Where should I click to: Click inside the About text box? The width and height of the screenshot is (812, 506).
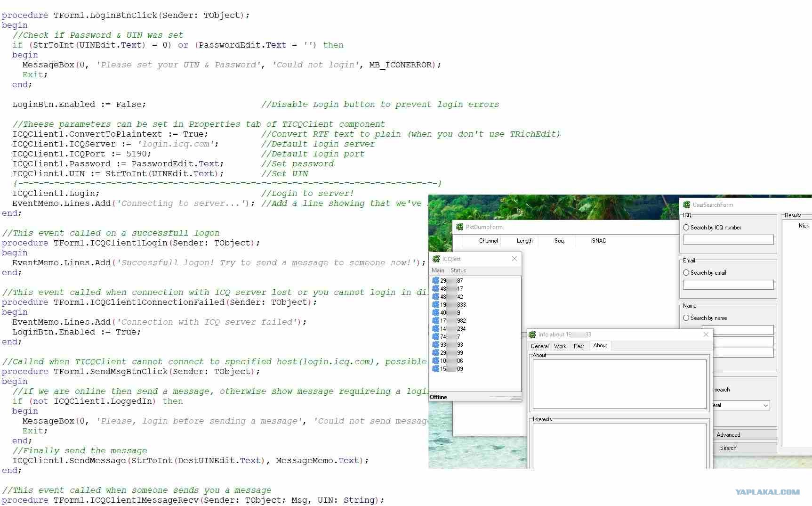pos(619,384)
